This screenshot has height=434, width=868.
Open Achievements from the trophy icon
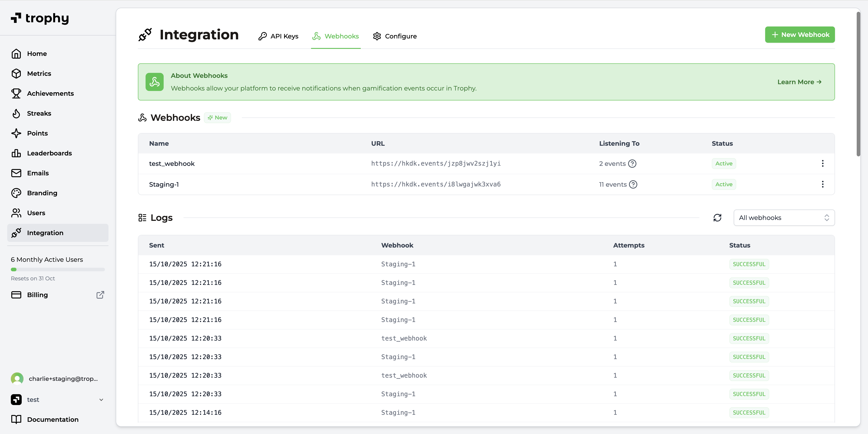(16, 93)
